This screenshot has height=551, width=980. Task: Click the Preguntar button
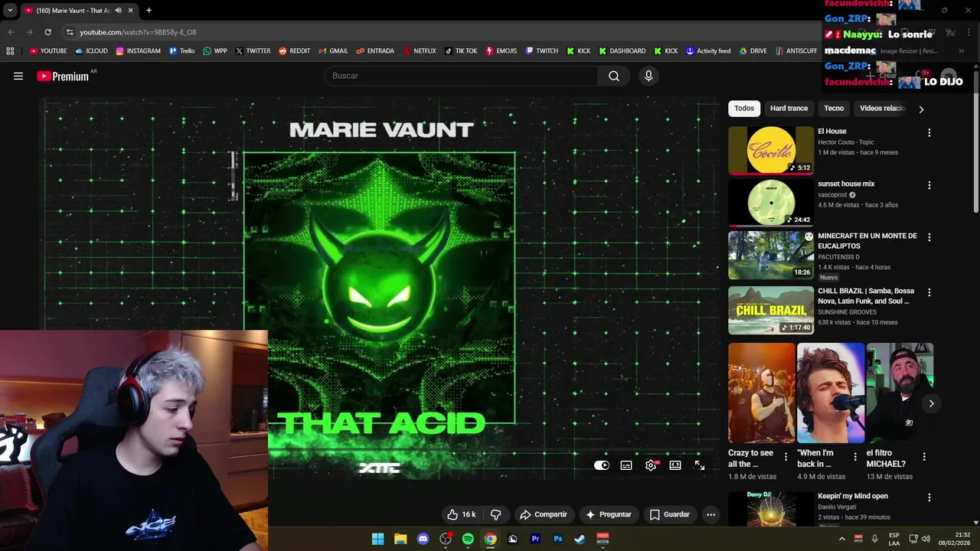point(608,514)
